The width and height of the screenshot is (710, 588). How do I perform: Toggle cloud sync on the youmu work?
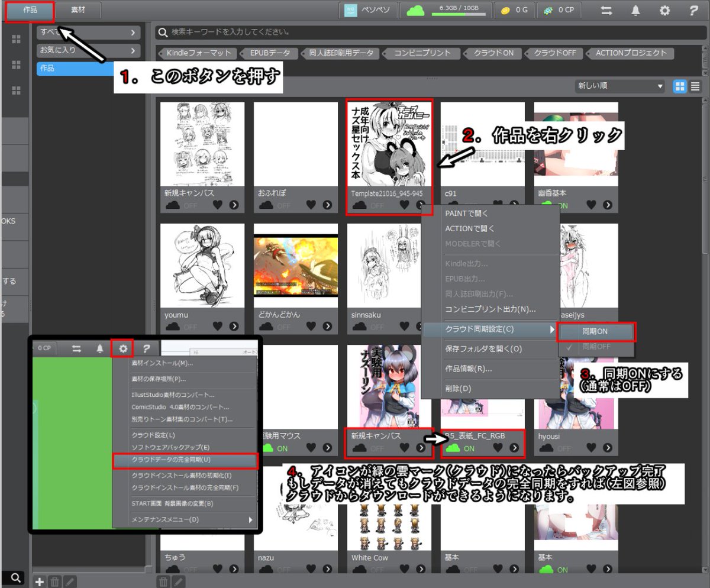180,327
